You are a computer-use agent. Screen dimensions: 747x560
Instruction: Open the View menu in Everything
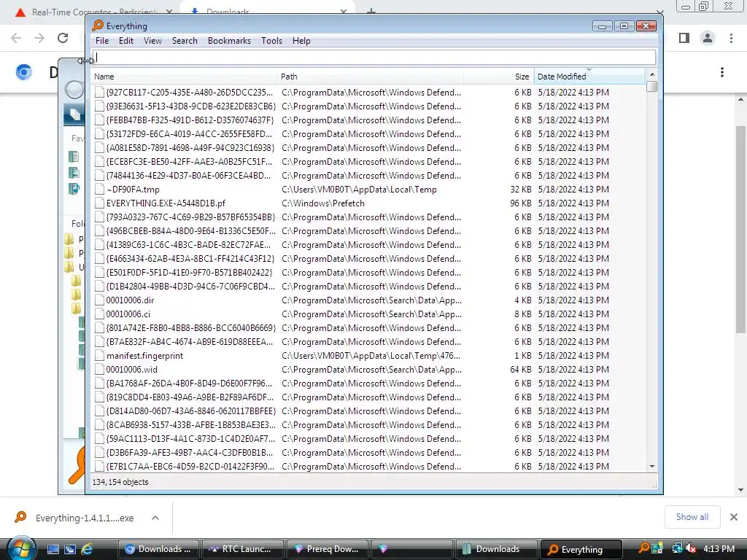coord(152,41)
